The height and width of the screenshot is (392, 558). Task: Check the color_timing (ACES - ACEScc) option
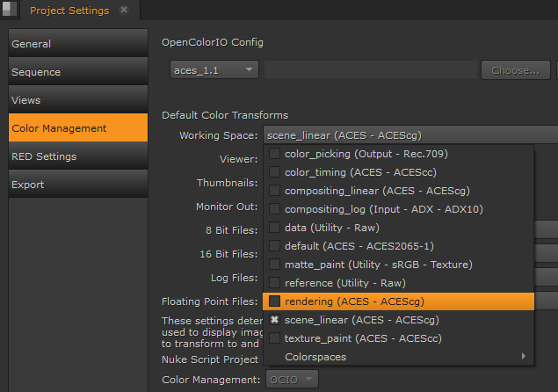[275, 172]
